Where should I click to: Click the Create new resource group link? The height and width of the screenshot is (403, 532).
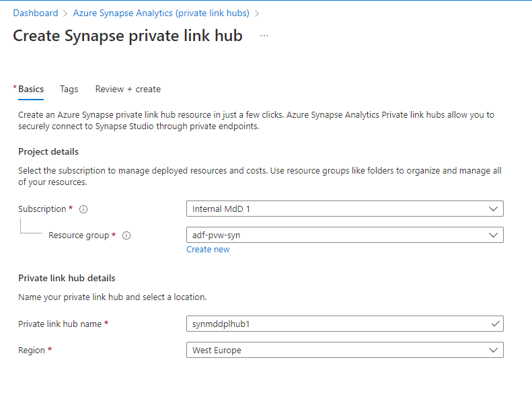(x=208, y=249)
